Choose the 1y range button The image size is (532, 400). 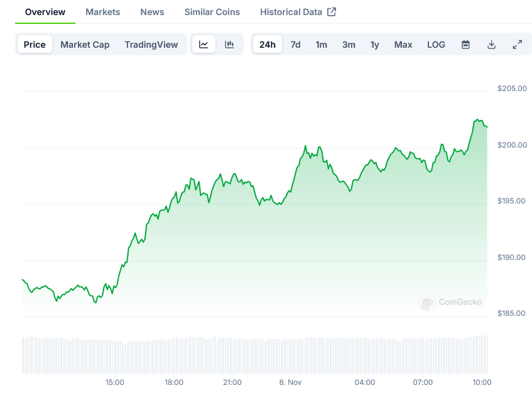pos(374,45)
